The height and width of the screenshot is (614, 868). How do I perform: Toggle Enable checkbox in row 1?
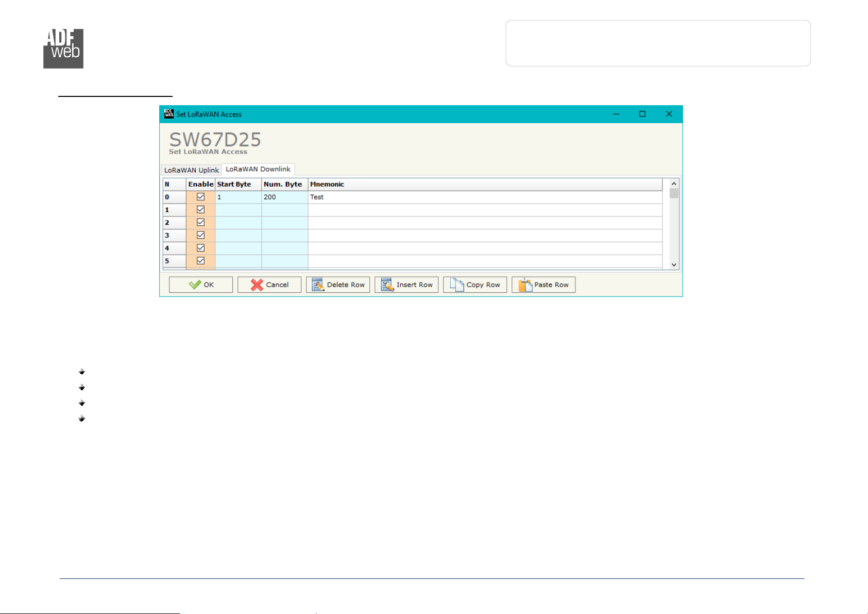click(x=201, y=210)
